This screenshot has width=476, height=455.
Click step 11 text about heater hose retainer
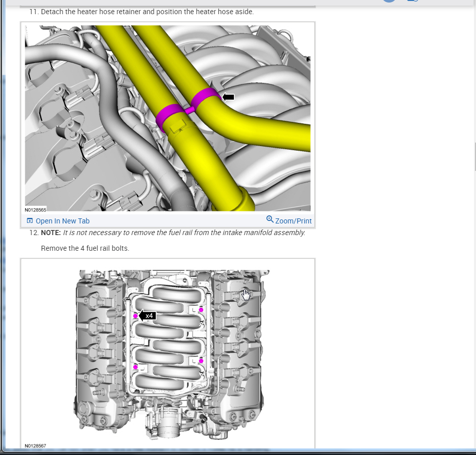coord(147,12)
